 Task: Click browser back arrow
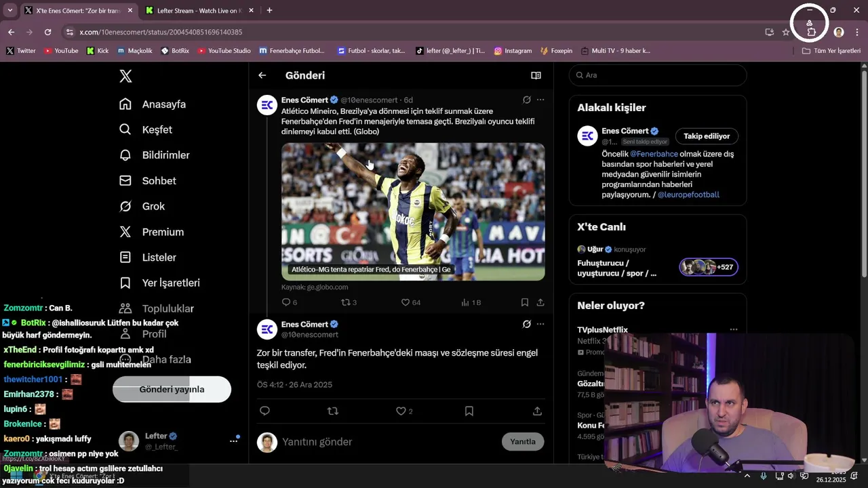(x=11, y=32)
